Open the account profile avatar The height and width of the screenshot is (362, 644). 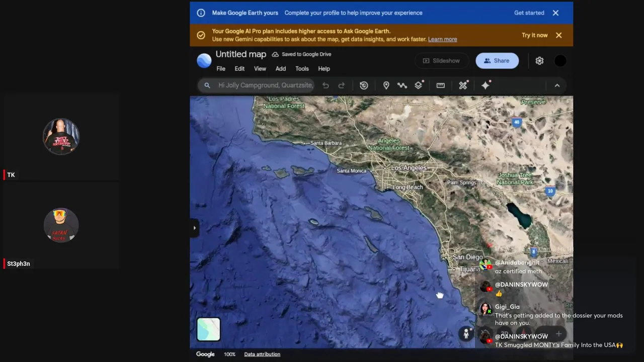pos(560,61)
